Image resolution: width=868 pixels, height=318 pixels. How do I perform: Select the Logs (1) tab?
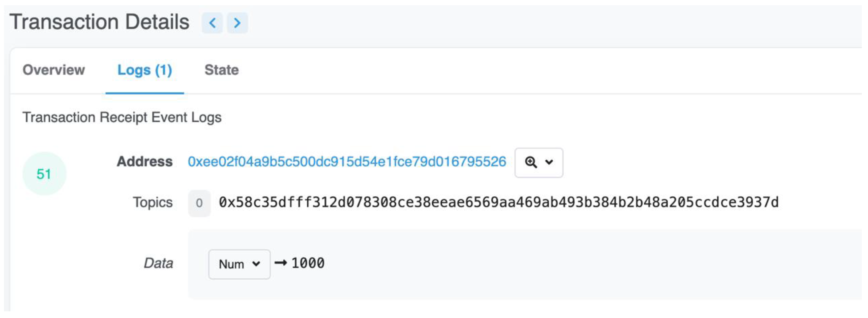point(145,70)
